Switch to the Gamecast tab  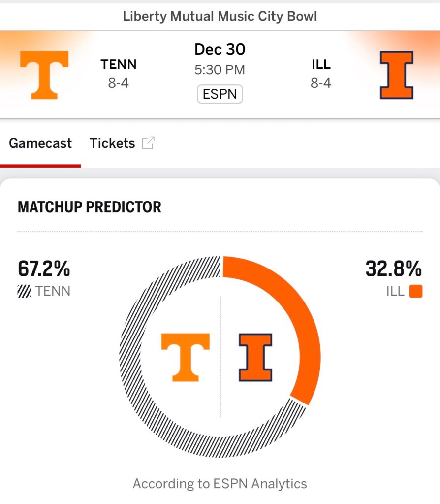pyautogui.click(x=40, y=143)
